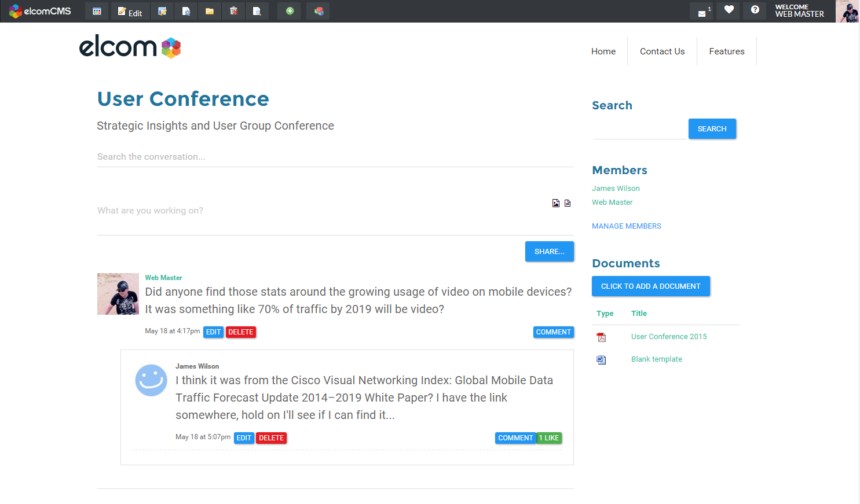This screenshot has height=504, width=860.
Task: Open the Contact Us menu item
Action: pos(662,51)
